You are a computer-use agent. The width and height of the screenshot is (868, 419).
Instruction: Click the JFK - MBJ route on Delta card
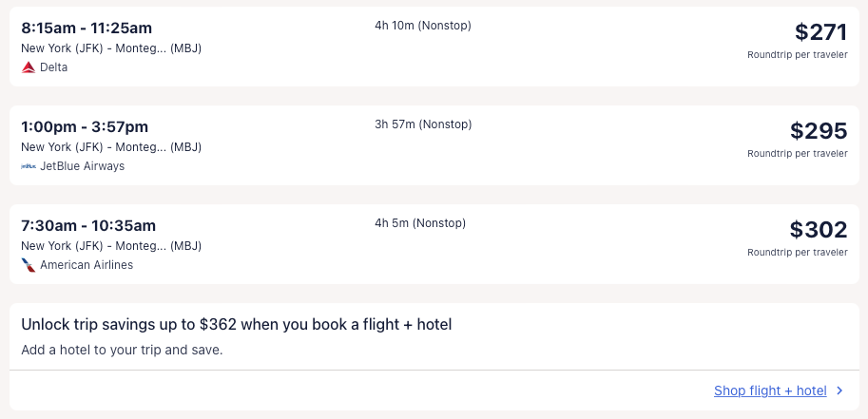click(111, 48)
